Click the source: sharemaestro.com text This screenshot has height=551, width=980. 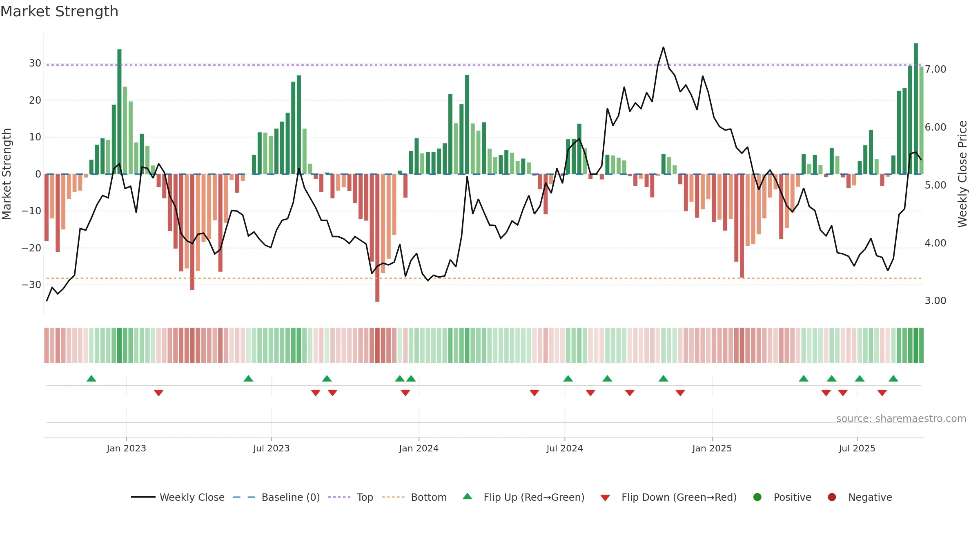point(901,419)
